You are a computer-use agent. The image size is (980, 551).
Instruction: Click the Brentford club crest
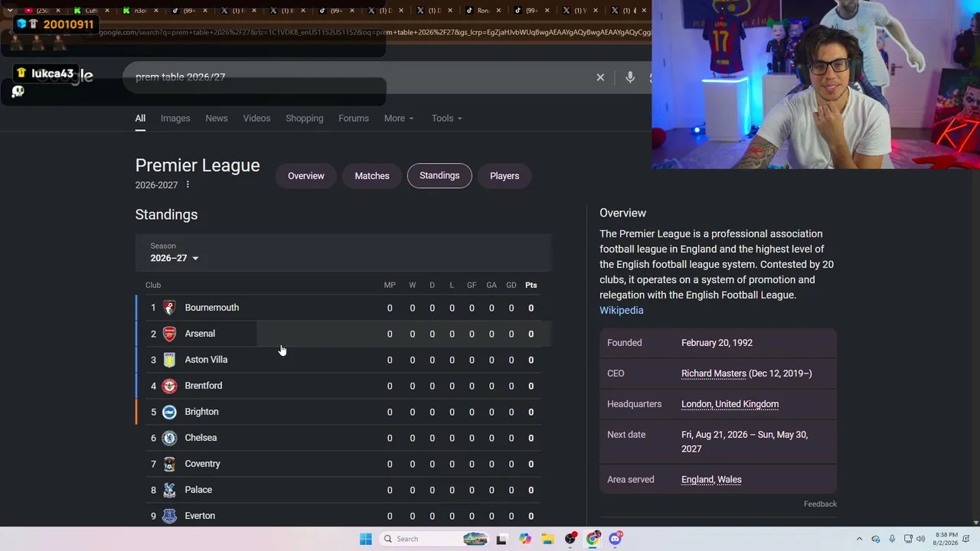[x=169, y=386]
